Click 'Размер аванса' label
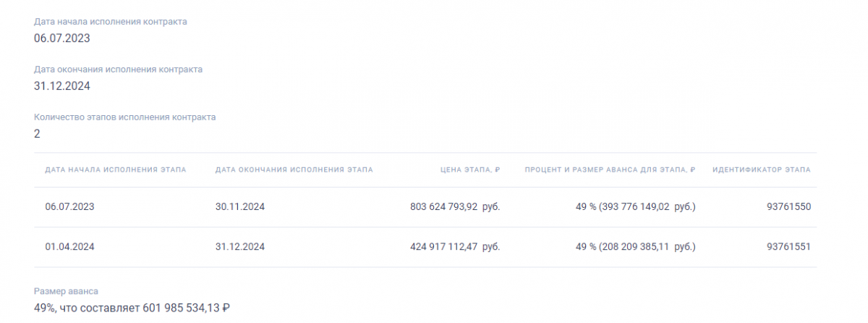 (x=66, y=291)
